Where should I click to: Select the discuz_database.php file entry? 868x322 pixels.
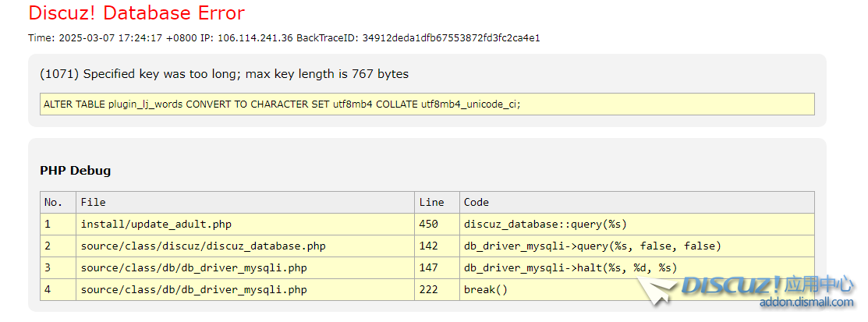[x=203, y=246]
